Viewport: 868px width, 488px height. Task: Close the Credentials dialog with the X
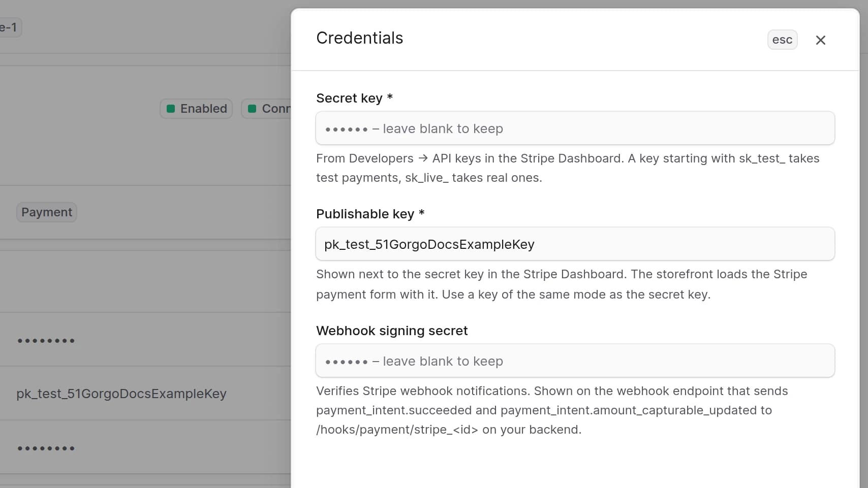click(x=820, y=40)
